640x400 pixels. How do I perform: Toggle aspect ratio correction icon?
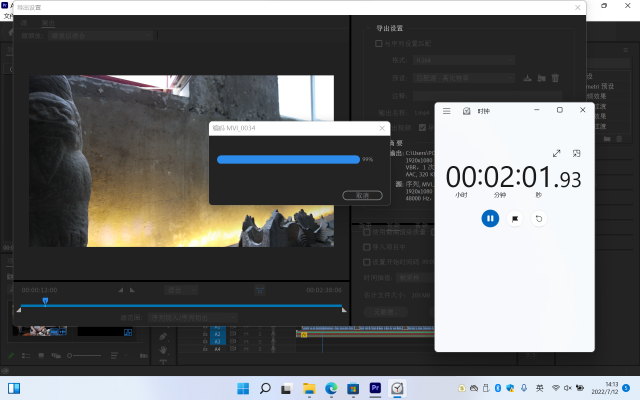[260, 290]
